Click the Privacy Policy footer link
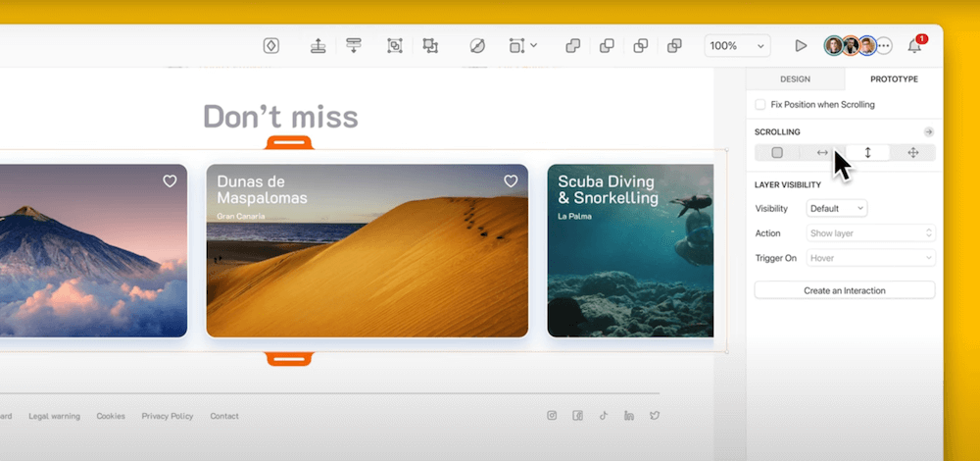 coord(168,416)
